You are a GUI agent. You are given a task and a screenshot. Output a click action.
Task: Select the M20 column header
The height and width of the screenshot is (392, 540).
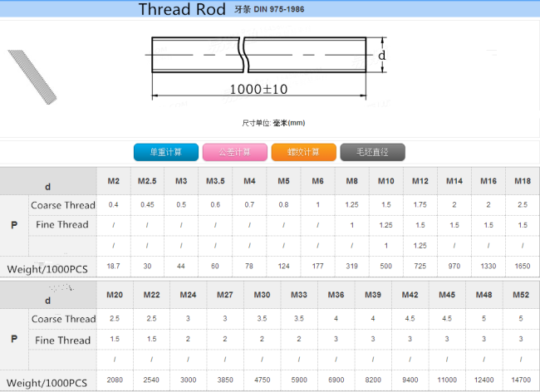point(115,295)
